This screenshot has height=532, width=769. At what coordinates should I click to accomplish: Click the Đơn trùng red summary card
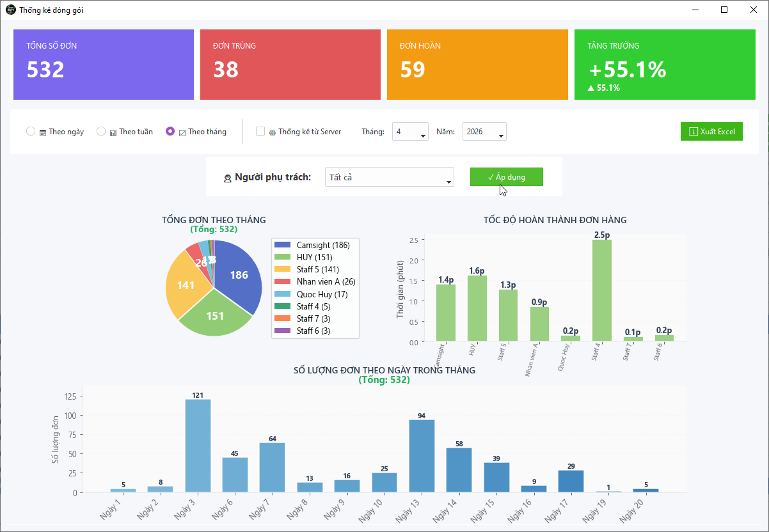(290, 65)
